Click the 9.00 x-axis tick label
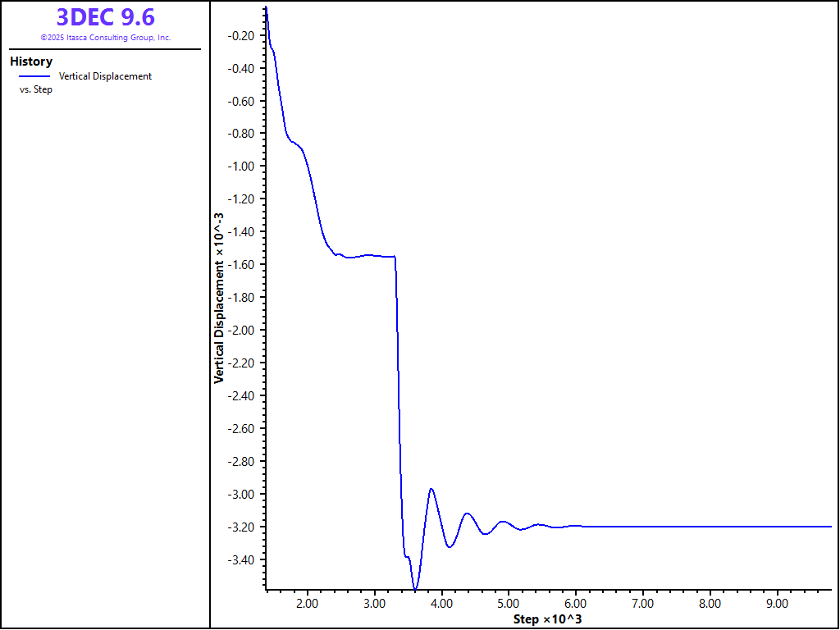 point(776,603)
